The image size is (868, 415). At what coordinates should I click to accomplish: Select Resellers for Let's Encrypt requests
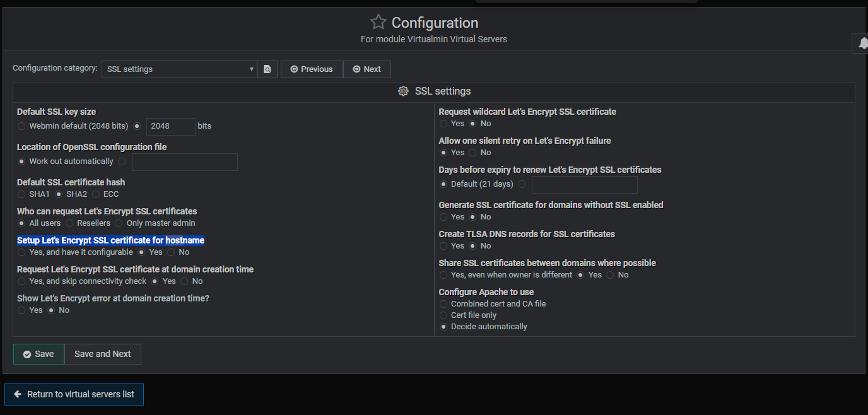click(69, 223)
